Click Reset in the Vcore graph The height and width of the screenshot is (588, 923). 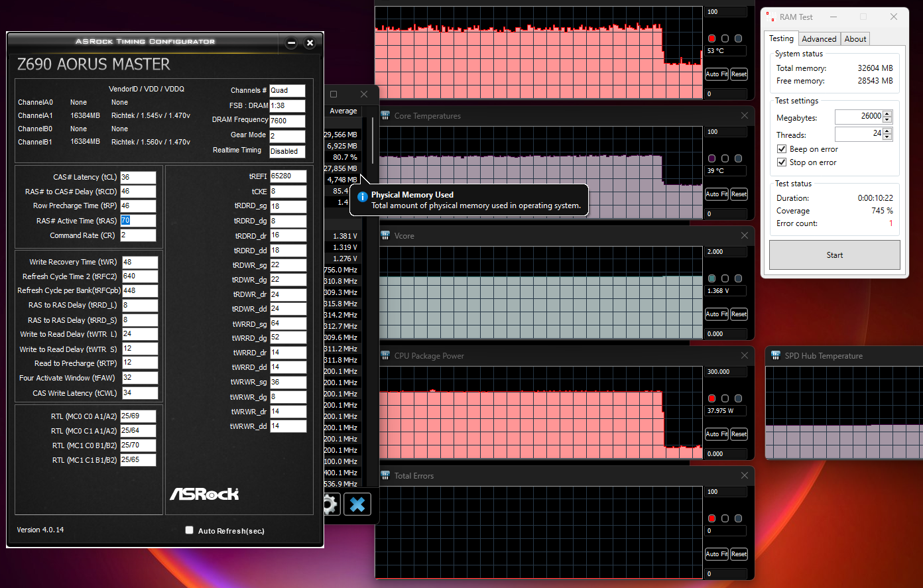(739, 314)
